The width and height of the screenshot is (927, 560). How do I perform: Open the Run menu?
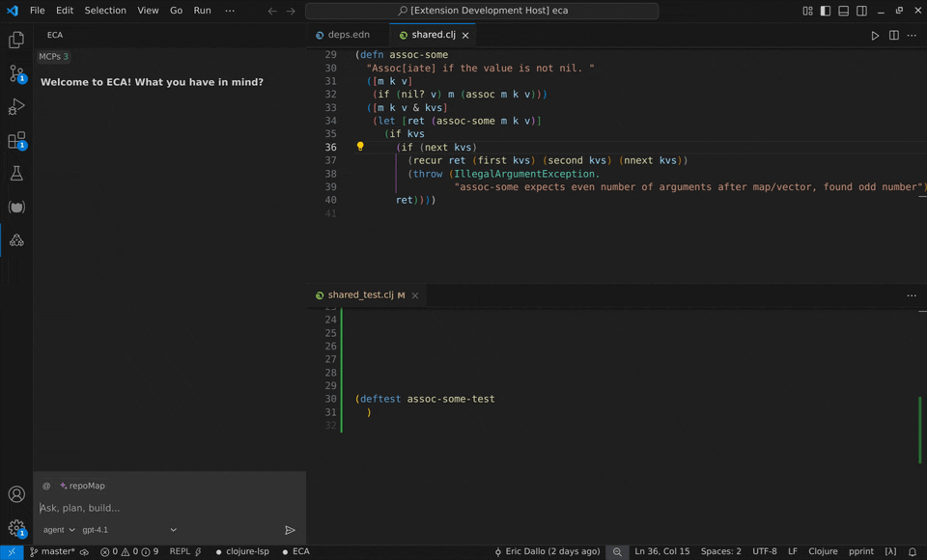tap(201, 10)
